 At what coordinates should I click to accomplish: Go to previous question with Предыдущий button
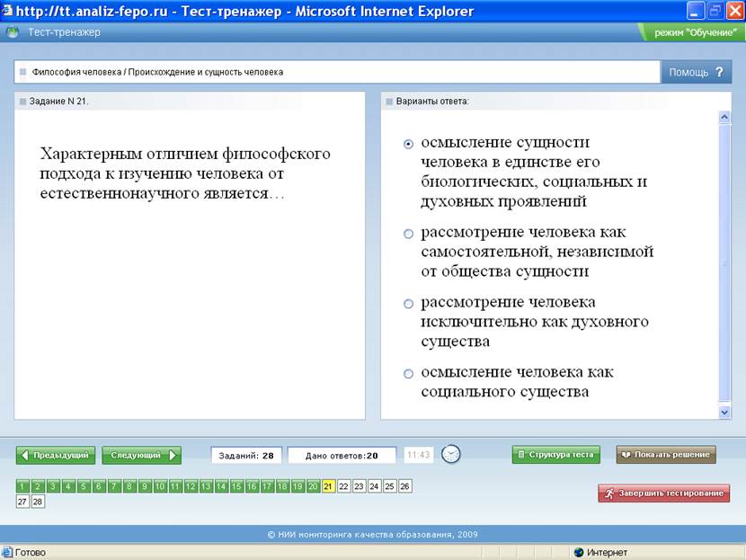point(56,456)
